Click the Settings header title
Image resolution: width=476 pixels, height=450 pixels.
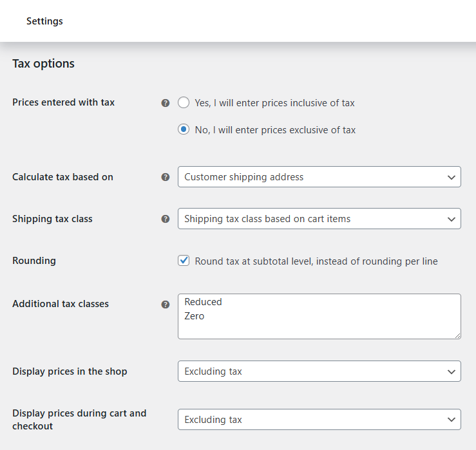pos(44,21)
